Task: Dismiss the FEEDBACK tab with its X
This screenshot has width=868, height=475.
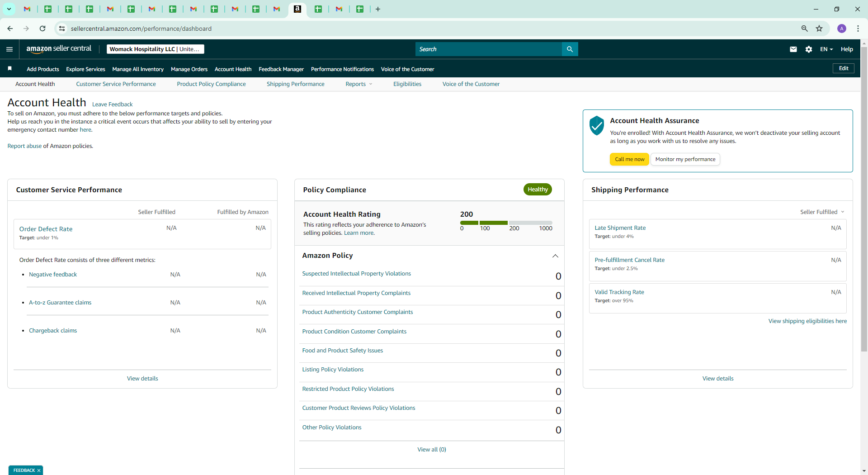Action: 39,470
